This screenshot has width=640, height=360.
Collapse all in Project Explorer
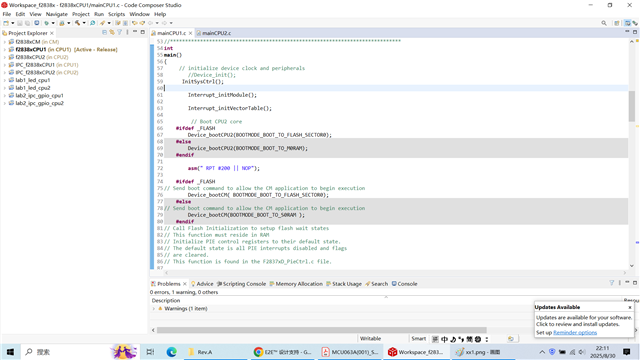(104, 32)
